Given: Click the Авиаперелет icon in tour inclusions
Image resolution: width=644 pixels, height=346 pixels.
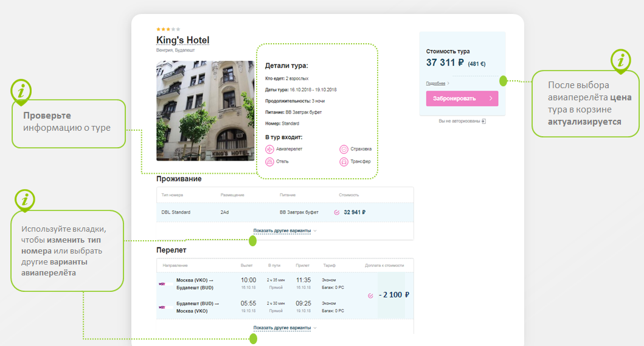Looking at the screenshot, I should point(269,149).
